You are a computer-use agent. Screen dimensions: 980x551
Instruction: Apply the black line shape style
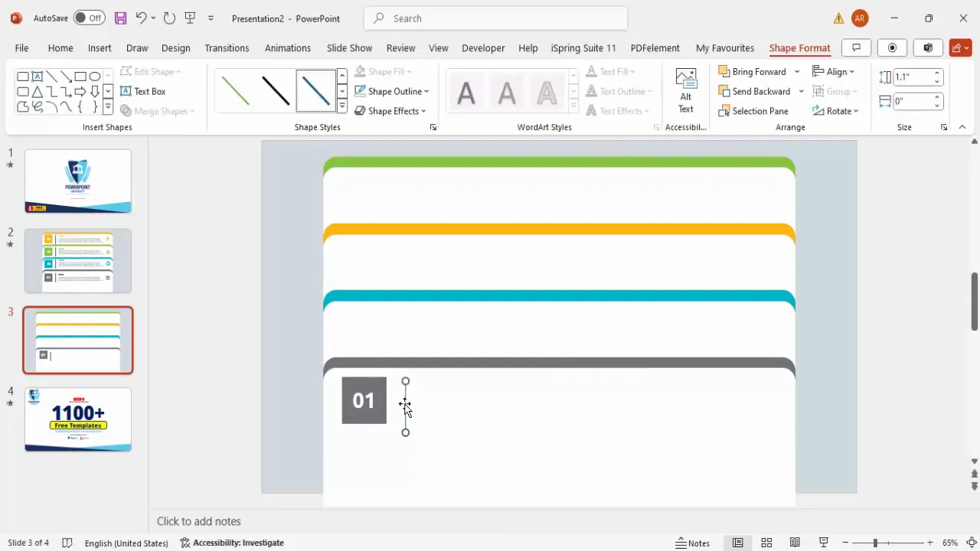[276, 90]
